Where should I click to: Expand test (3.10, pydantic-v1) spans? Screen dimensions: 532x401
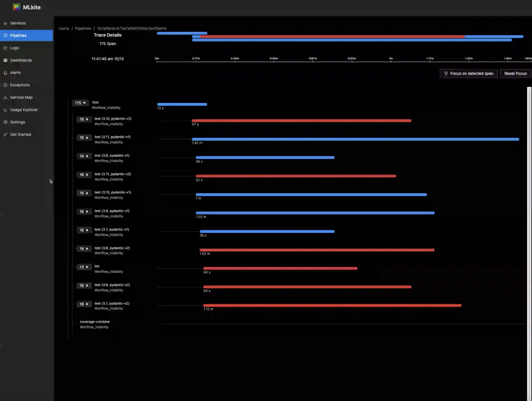(84, 193)
